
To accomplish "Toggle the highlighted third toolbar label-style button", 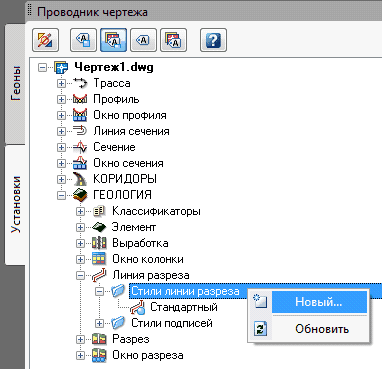I will click(113, 40).
